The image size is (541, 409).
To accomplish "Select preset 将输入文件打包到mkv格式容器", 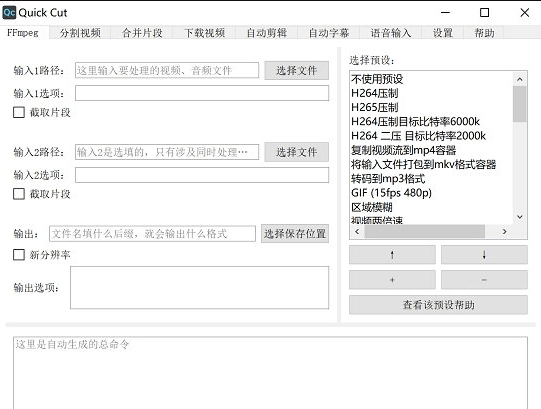I will pyautogui.click(x=431, y=164).
